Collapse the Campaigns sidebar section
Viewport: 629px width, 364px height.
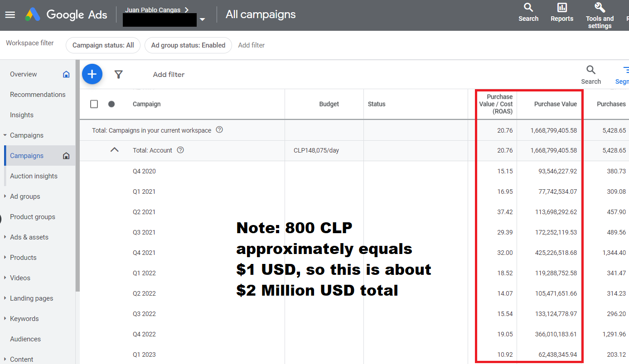pos(5,135)
